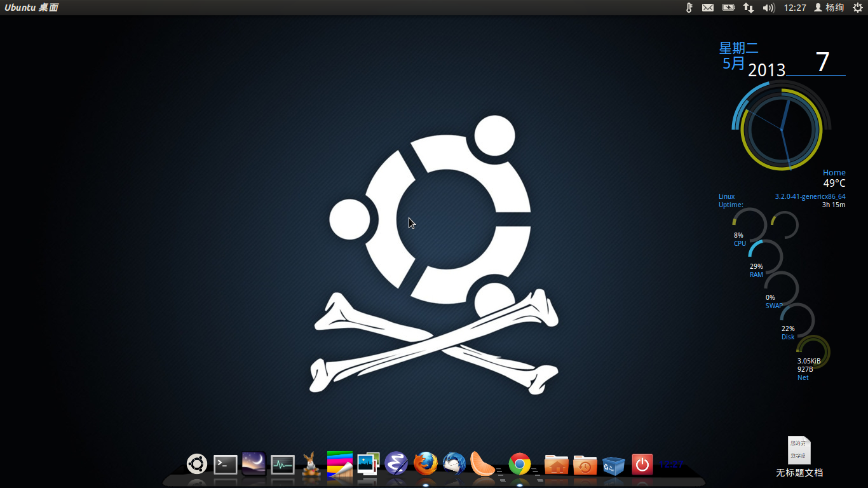Click the analog clock desktop widget
The height and width of the screenshot is (488, 868).
pos(782,130)
